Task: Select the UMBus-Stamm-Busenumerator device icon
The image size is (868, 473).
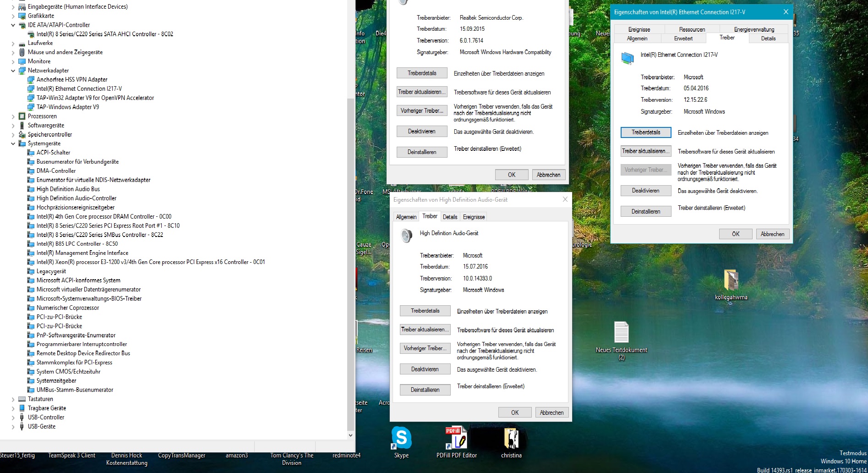Action: coord(31,390)
